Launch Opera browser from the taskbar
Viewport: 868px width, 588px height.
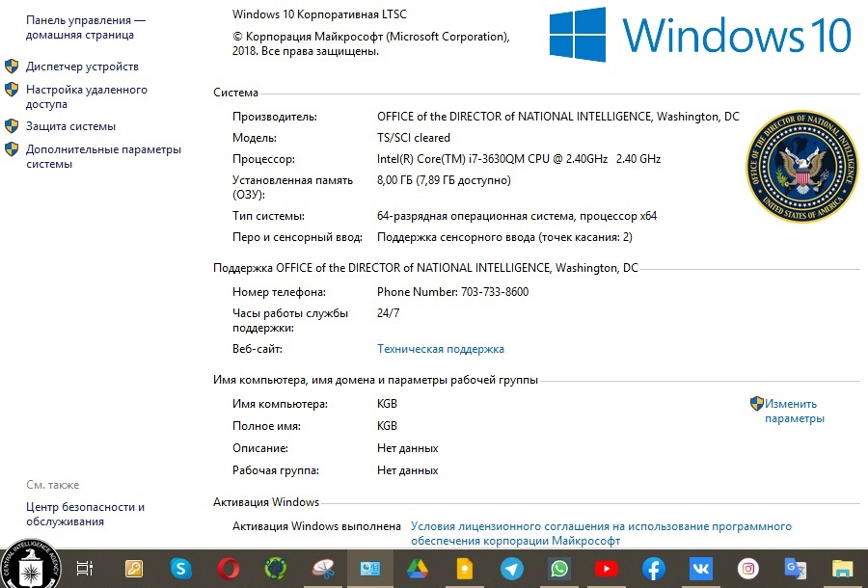(x=228, y=568)
